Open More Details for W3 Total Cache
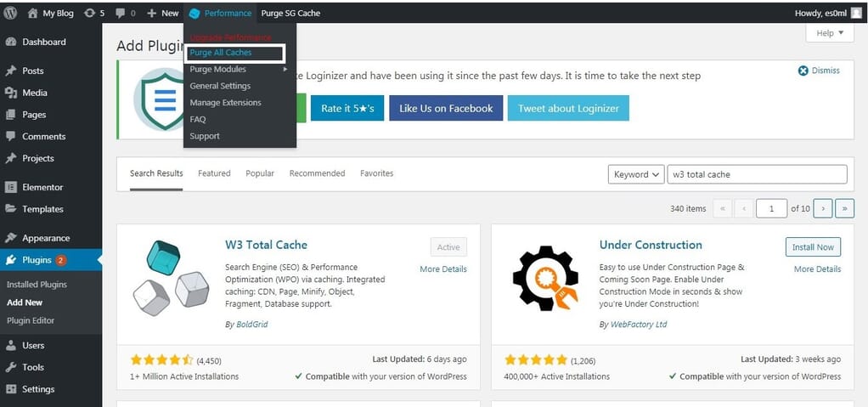This screenshot has width=868, height=407. pyautogui.click(x=443, y=269)
